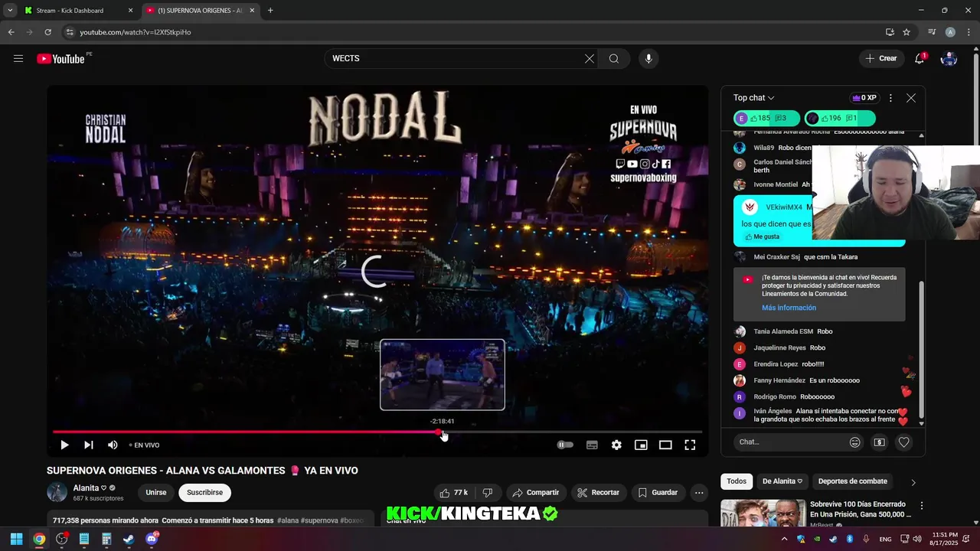Dislike the video

click(488, 492)
